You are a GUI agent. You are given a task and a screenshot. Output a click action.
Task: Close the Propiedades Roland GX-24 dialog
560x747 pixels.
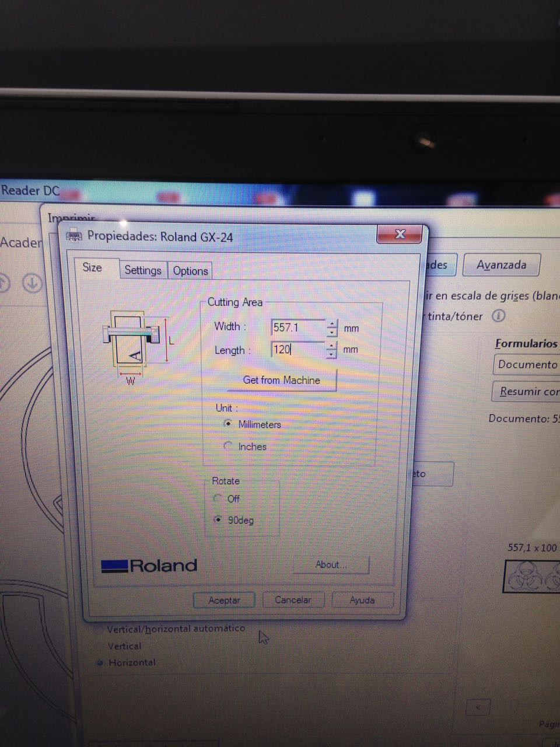(400, 234)
